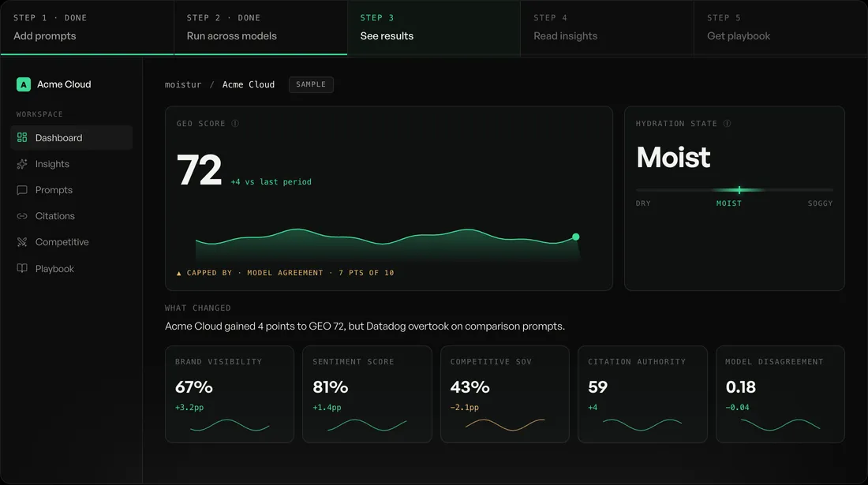Screen dimensions: 868x485
Task: Click the -0.04 Model Disagreement change
Action: click(737, 408)
